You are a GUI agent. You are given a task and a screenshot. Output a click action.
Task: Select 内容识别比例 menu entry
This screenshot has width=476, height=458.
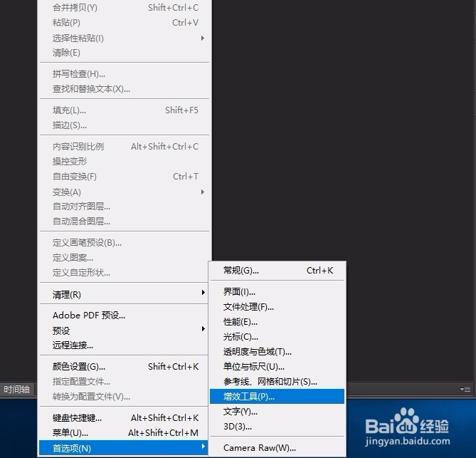pyautogui.click(x=125, y=147)
